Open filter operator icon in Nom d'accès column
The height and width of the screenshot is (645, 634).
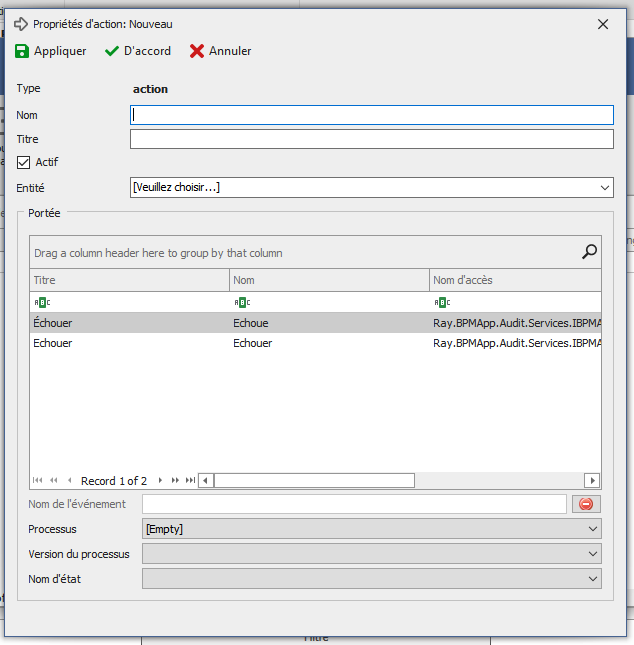coord(442,303)
